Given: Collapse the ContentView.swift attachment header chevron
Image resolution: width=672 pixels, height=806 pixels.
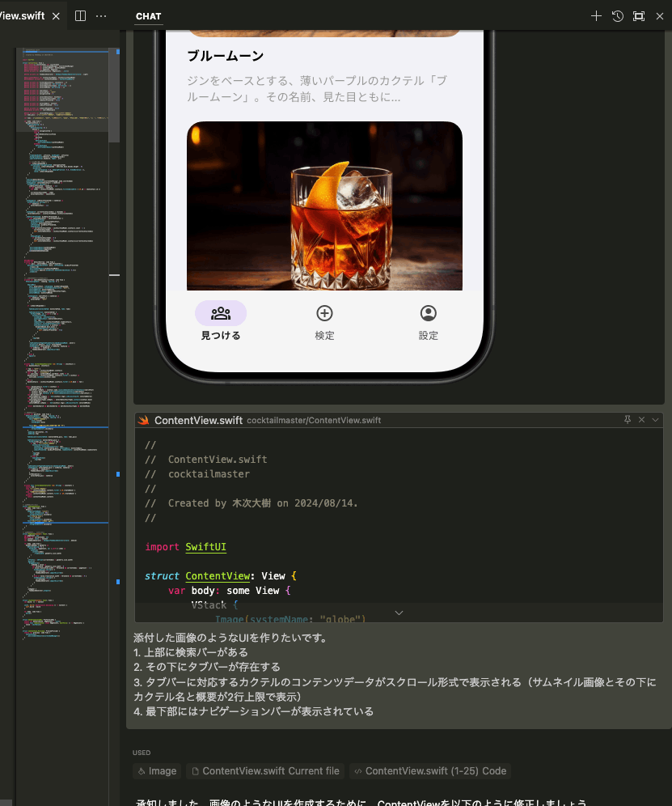Looking at the screenshot, I should 655,419.
